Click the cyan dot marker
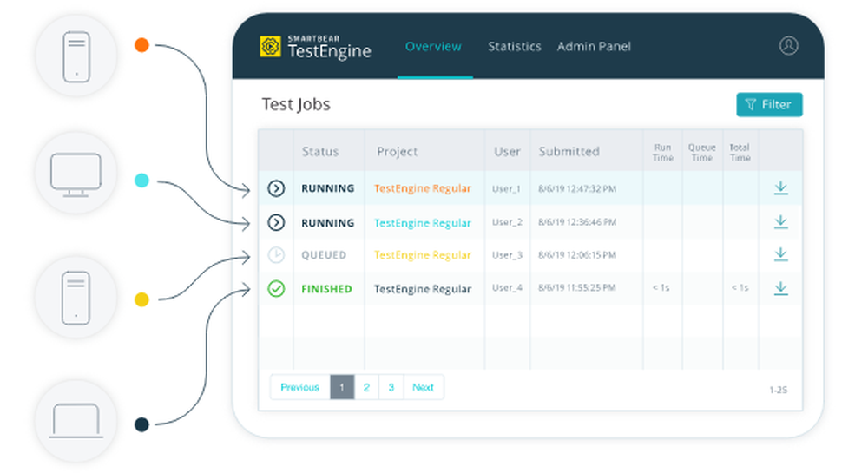This screenshot has height=473, width=868. coord(141,181)
